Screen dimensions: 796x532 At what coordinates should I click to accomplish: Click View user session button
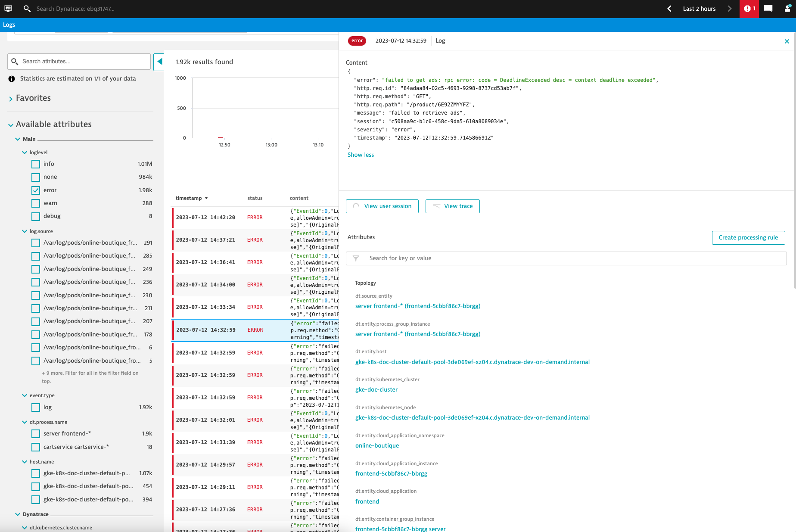coord(382,206)
